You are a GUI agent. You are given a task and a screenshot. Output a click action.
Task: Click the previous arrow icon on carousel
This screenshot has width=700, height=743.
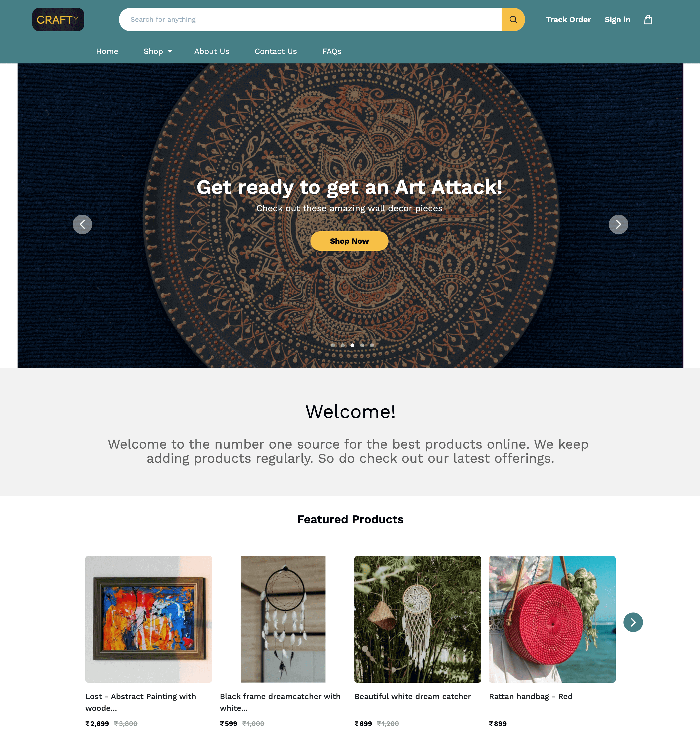[x=82, y=224]
